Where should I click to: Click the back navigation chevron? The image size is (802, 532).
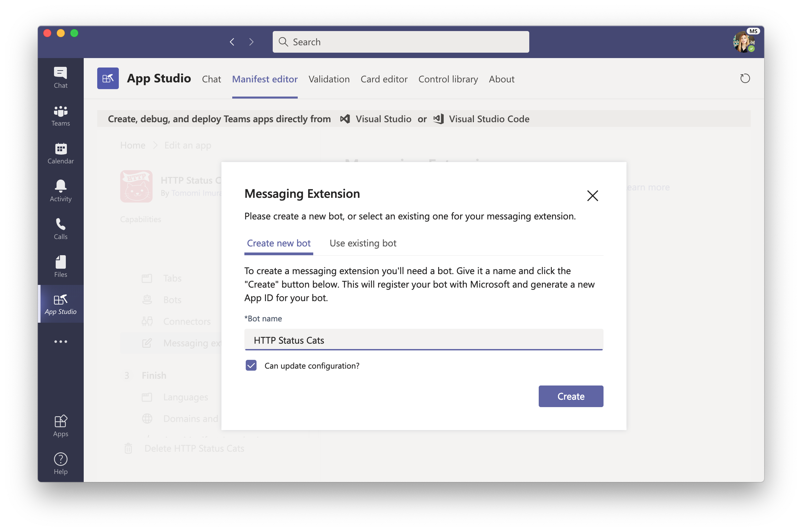point(232,42)
